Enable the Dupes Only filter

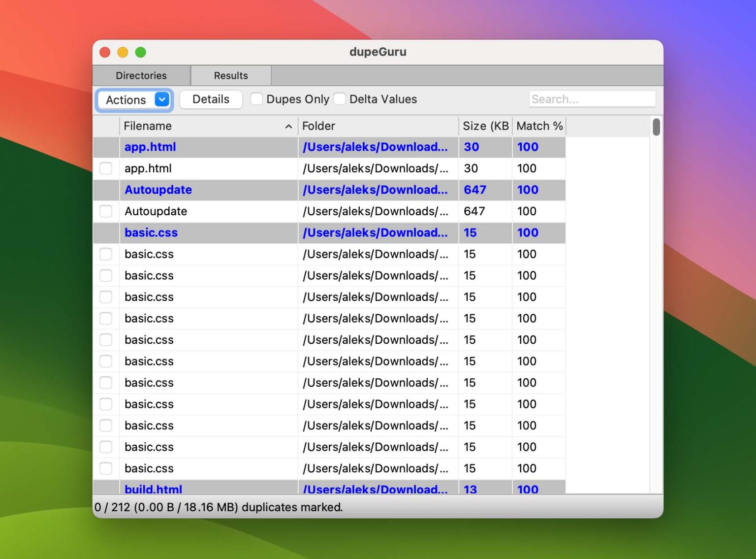point(256,99)
